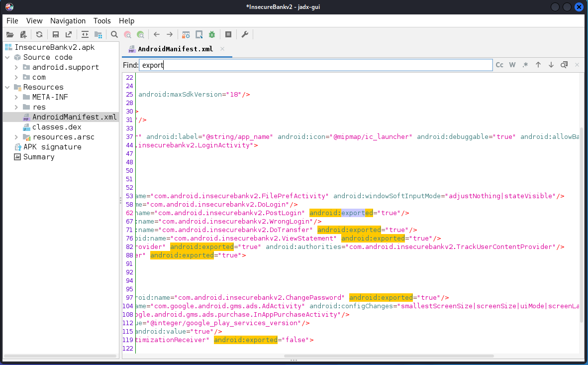Reload files using the refresh icon
Screen dimensions: 588x365
[x=39, y=34]
